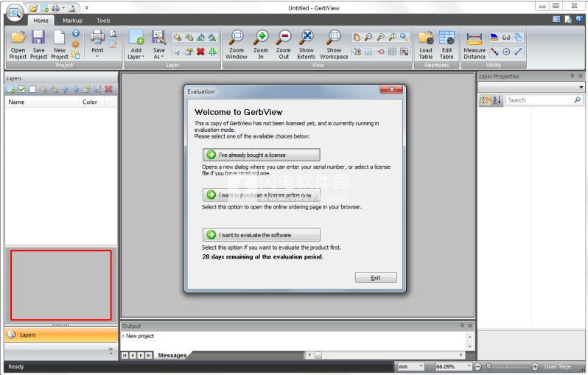Click the Save Project floppy icon
The height and width of the screenshot is (375, 588).
pyautogui.click(x=38, y=38)
